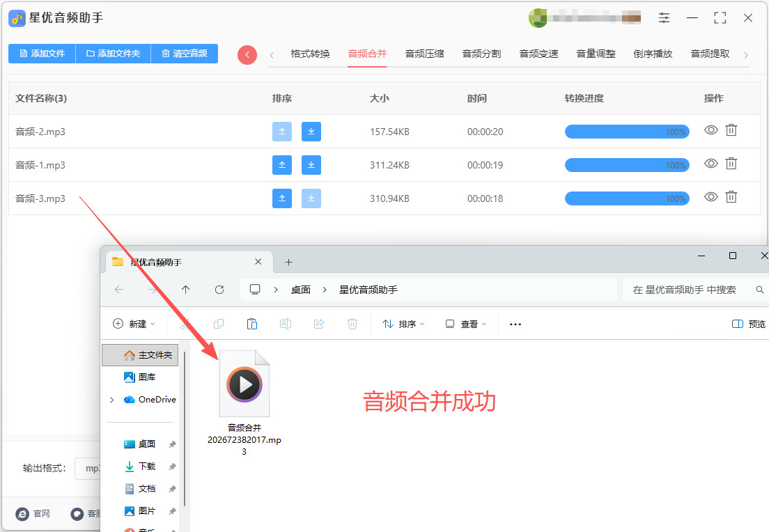769x532 pixels.
Task: Click progress bar of 音频-3.mp3
Action: 627,198
